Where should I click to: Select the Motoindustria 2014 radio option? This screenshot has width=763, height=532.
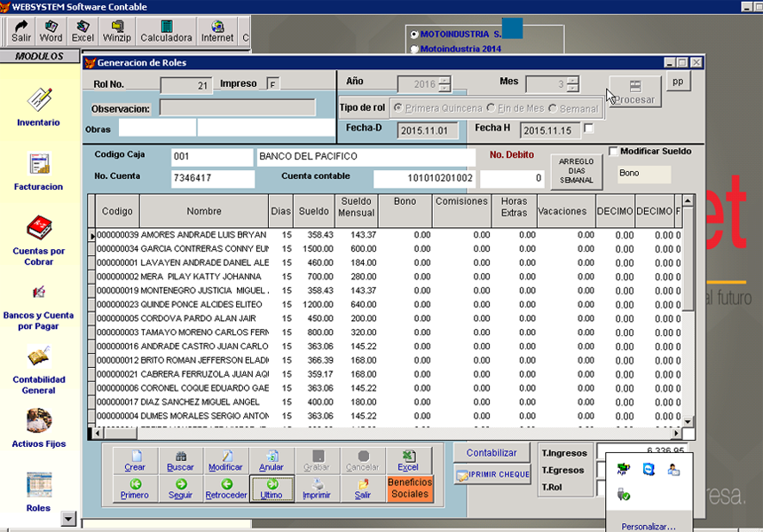click(413, 50)
